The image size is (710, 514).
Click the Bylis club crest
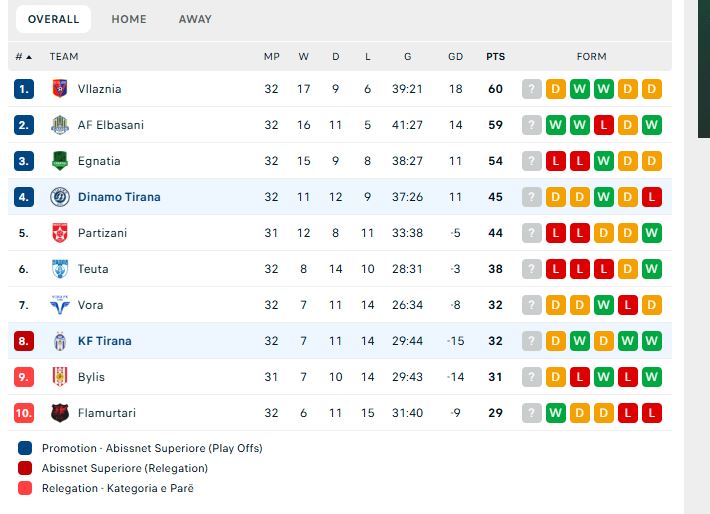[x=60, y=377]
